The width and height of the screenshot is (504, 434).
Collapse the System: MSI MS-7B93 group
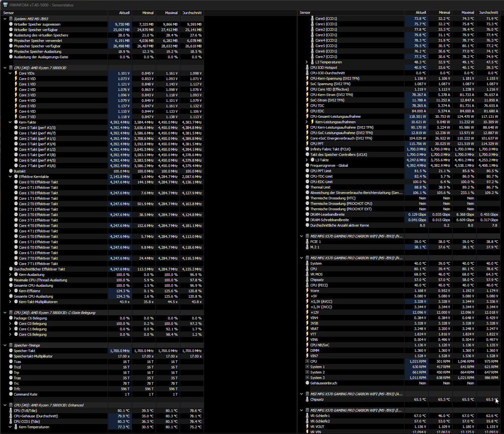pyautogui.click(x=5, y=19)
